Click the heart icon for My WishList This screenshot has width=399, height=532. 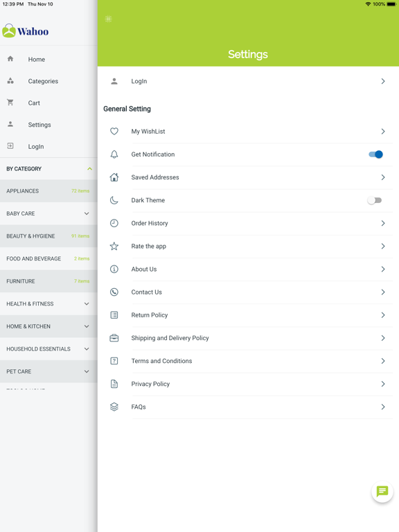pyautogui.click(x=114, y=132)
